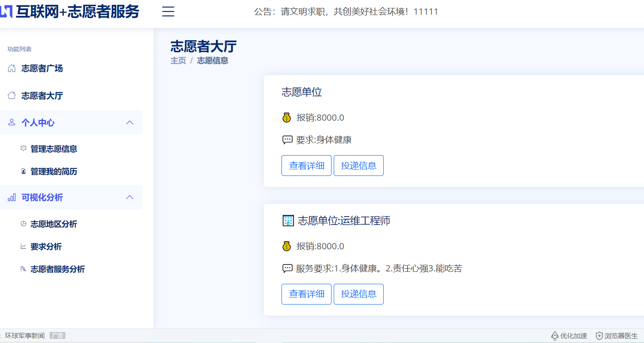Click the person icon beside 个人中心
Viewport: 644px width, 343px height.
[12, 122]
